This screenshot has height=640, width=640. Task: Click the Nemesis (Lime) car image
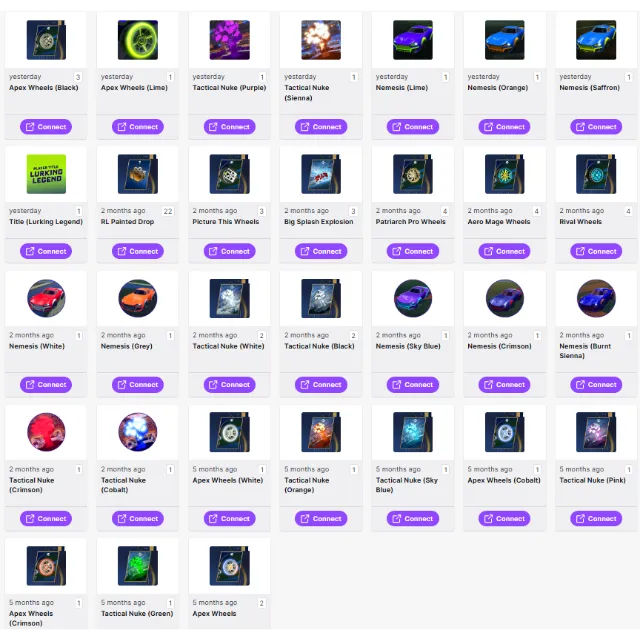click(x=413, y=40)
